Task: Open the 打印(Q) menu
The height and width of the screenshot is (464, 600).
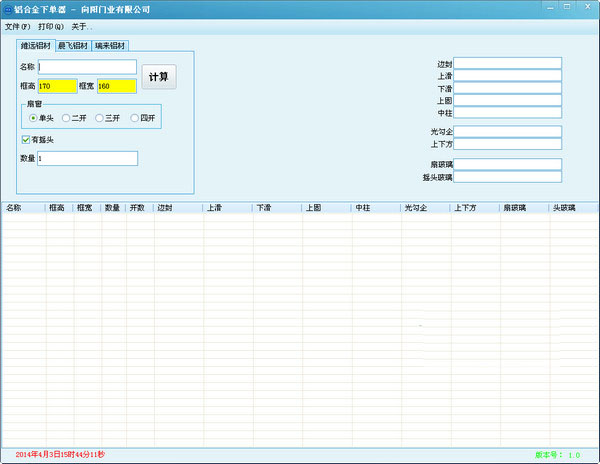Action: click(50, 26)
